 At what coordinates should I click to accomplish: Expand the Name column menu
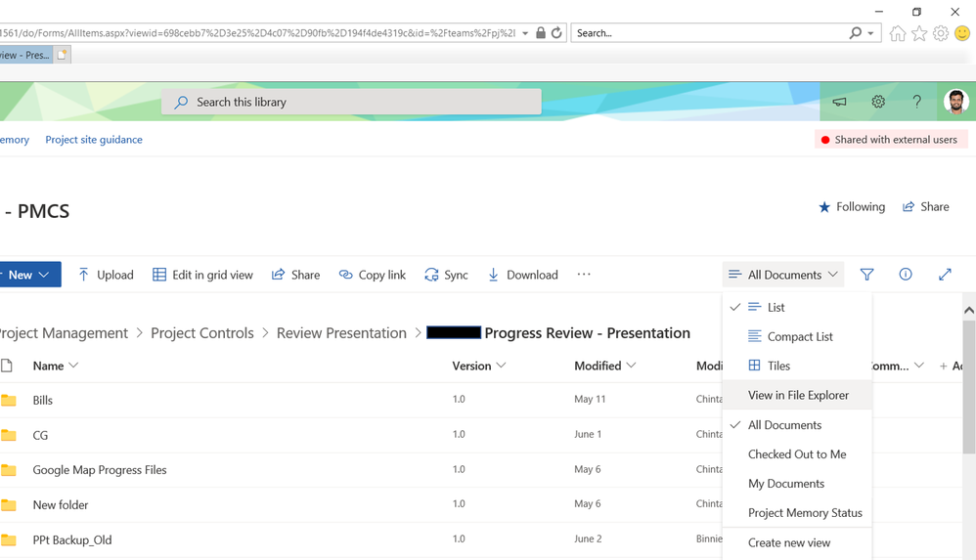[73, 366]
